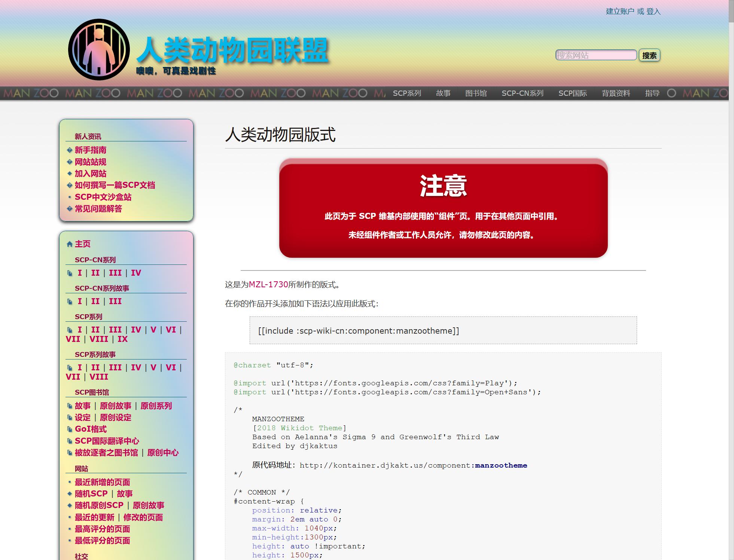Click the page vertical scrollbar thumb

tap(731, 11)
